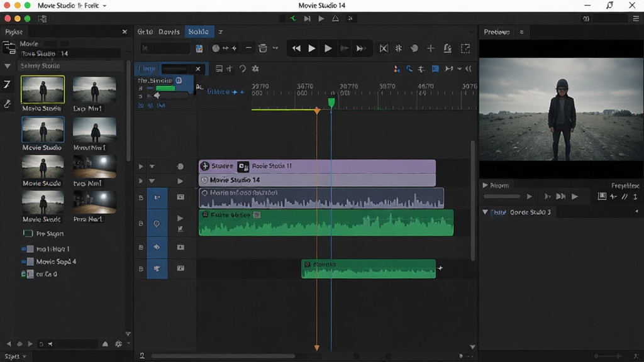Click the double chevron icon above ruler
Screen dimensions: 644x362
469,69
